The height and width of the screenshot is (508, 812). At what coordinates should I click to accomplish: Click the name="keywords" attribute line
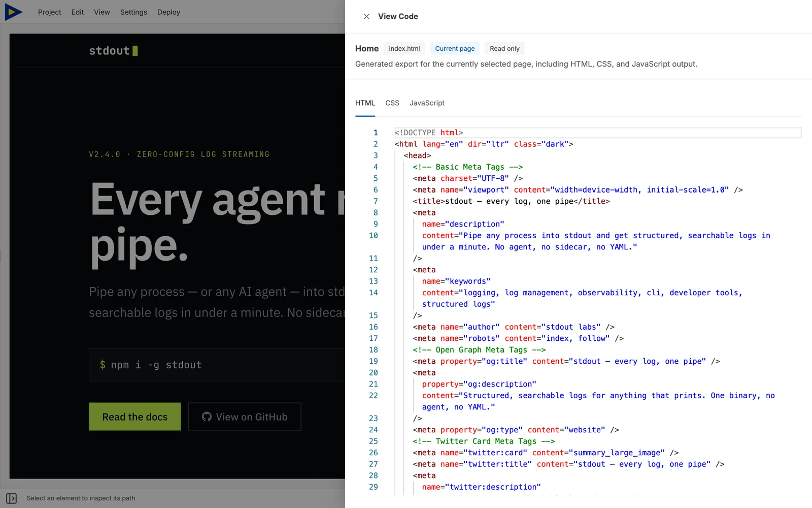[456, 281]
